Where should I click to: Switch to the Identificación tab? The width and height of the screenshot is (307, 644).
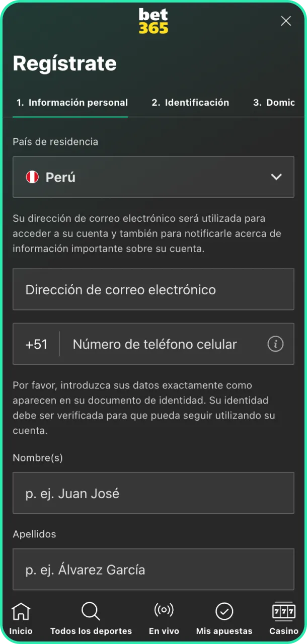click(x=190, y=102)
